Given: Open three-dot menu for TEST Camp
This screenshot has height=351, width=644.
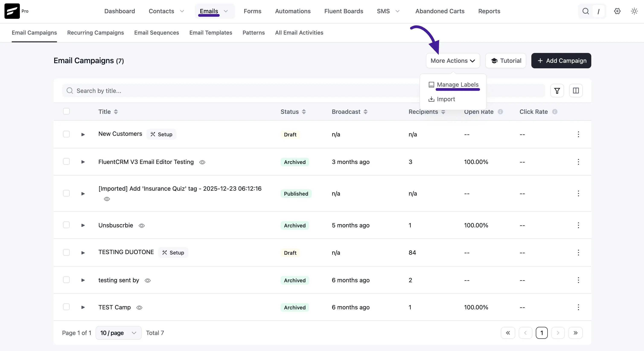Looking at the screenshot, I should click(x=578, y=307).
